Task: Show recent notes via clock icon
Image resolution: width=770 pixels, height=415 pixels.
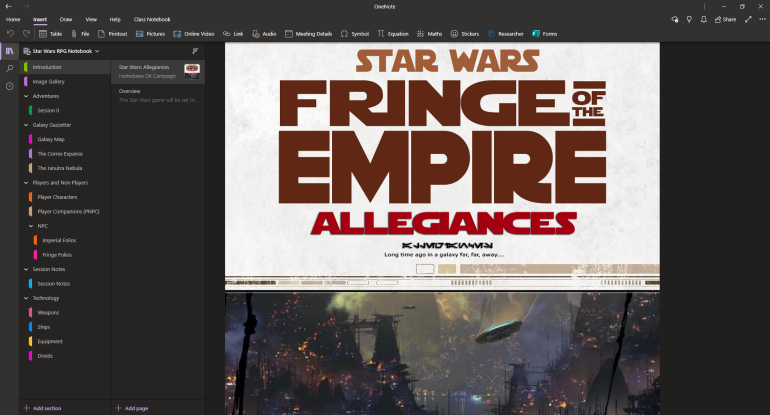Action: [x=10, y=86]
